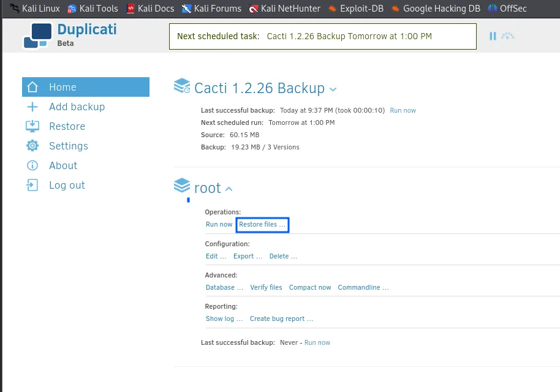Click the Duplicati title text
Viewport: 560px width, 392px height.
87,29
